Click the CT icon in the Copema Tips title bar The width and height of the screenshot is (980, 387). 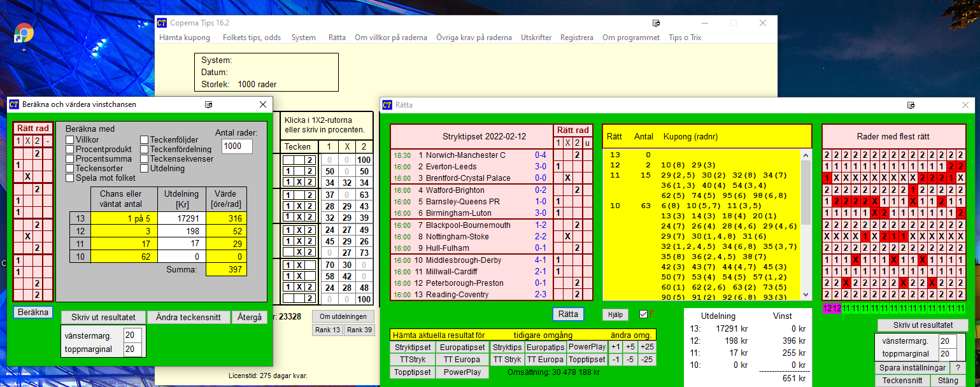click(x=162, y=23)
